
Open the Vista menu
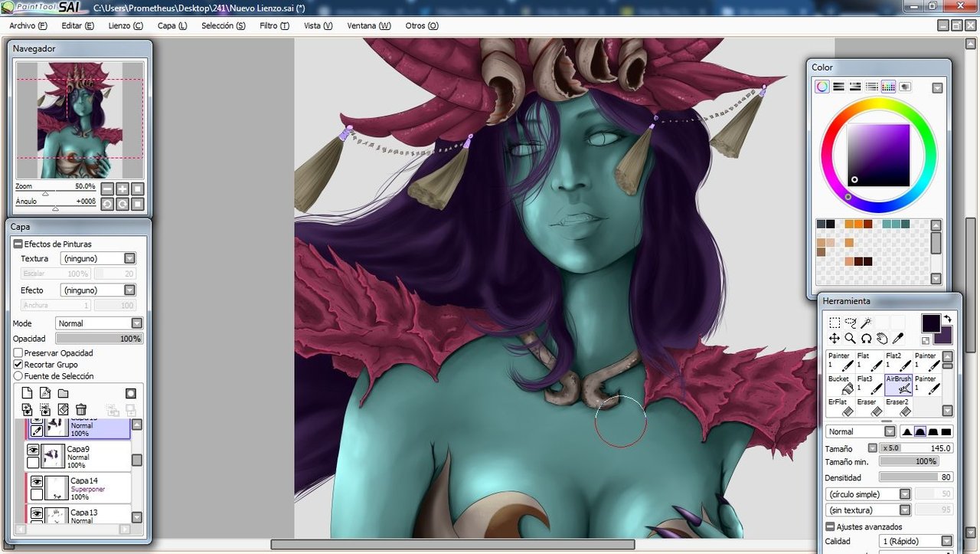tap(318, 25)
